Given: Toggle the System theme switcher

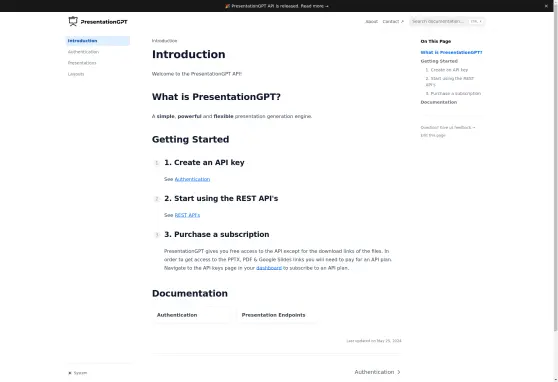Looking at the screenshot, I should click(x=78, y=373).
